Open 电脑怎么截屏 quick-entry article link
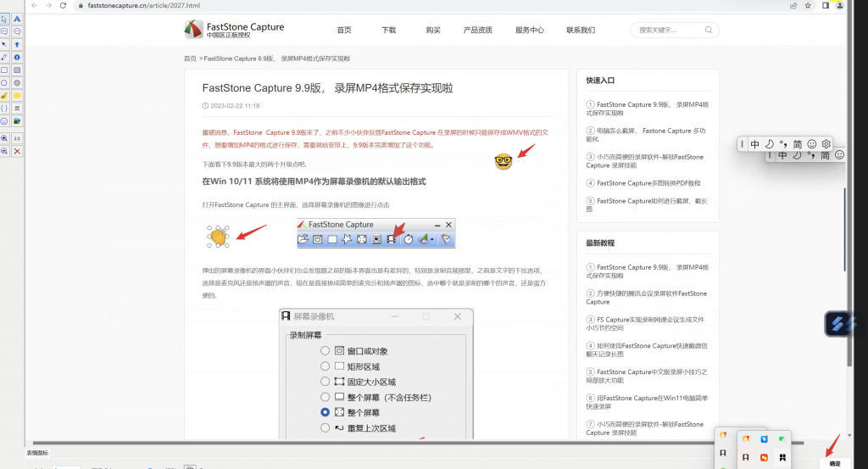 646,135
